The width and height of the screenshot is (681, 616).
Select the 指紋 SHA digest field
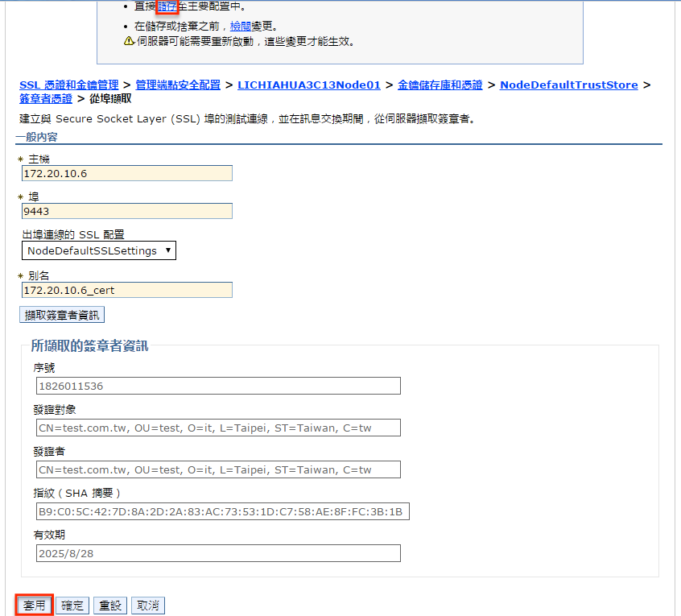click(222, 511)
